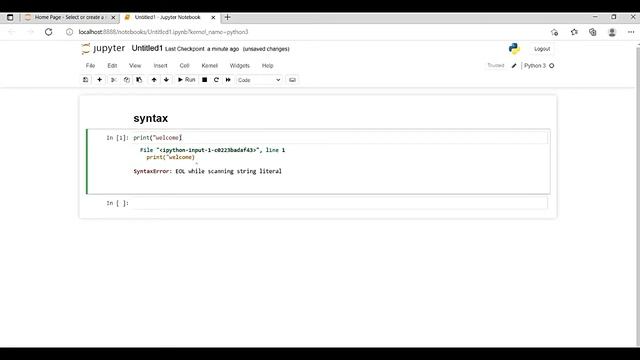Screen dimensions: 640x360
Task: Move selected cell down with the arrow
Action: click(x=166, y=80)
